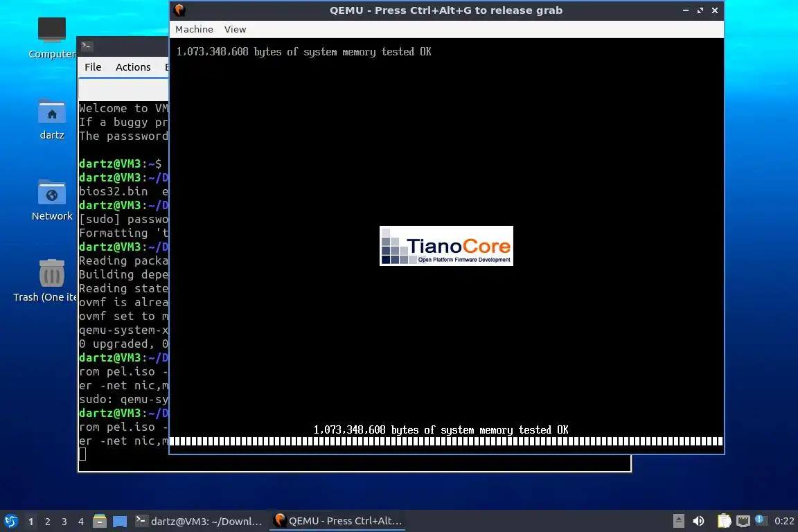Click the clock showing 0:22
This screenshot has width=798, height=532.
coord(783,522)
